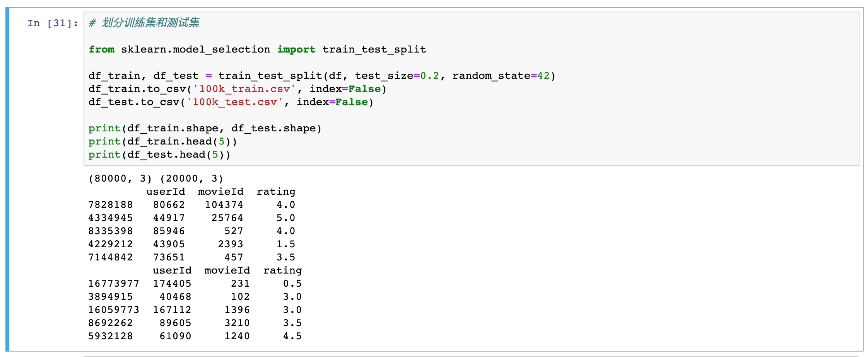
Task: Click the second table's rating header
Action: point(282,270)
